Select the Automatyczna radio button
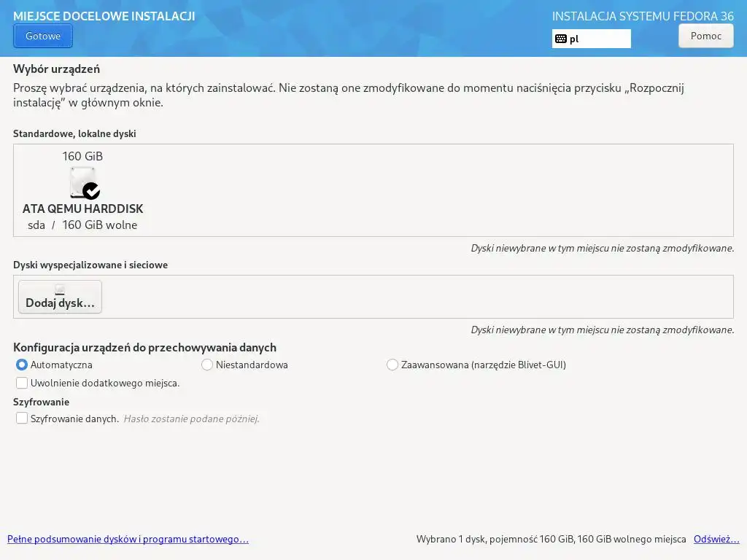Image resolution: width=747 pixels, height=560 pixels. [21, 365]
